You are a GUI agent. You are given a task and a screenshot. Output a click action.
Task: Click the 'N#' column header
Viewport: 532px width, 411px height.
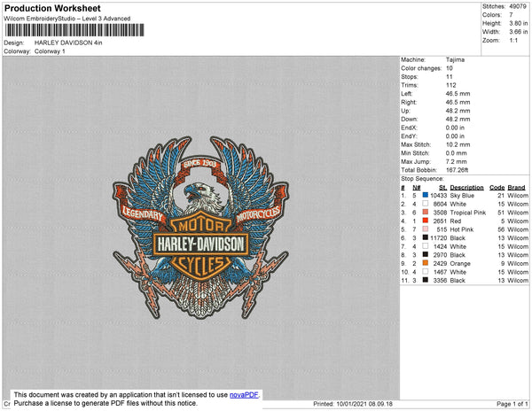[x=417, y=188]
